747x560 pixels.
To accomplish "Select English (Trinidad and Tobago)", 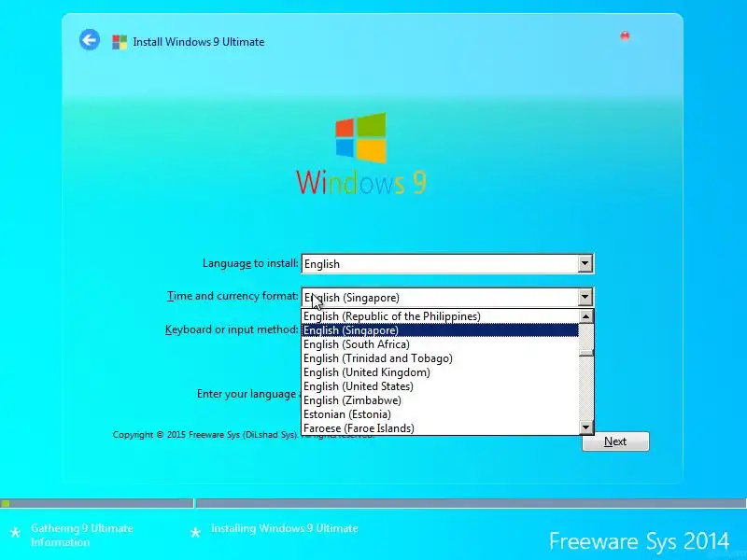I will pos(440,358).
